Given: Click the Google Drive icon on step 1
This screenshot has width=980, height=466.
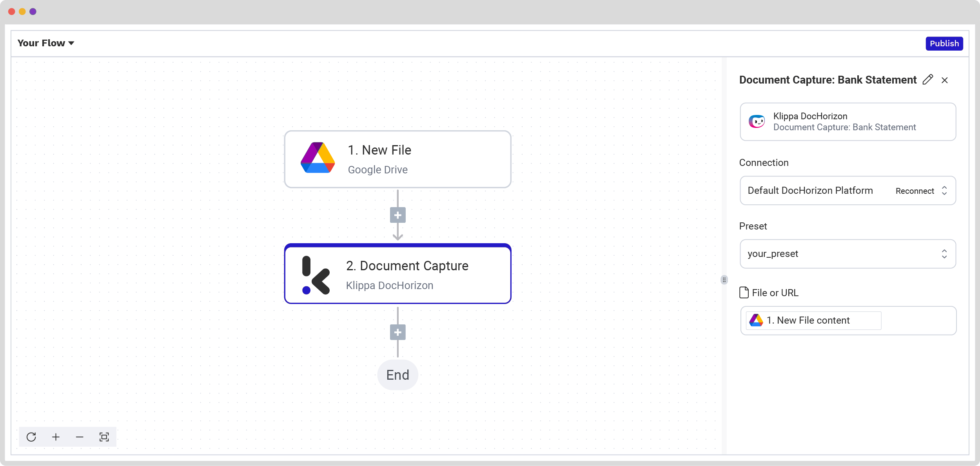Looking at the screenshot, I should point(318,158).
